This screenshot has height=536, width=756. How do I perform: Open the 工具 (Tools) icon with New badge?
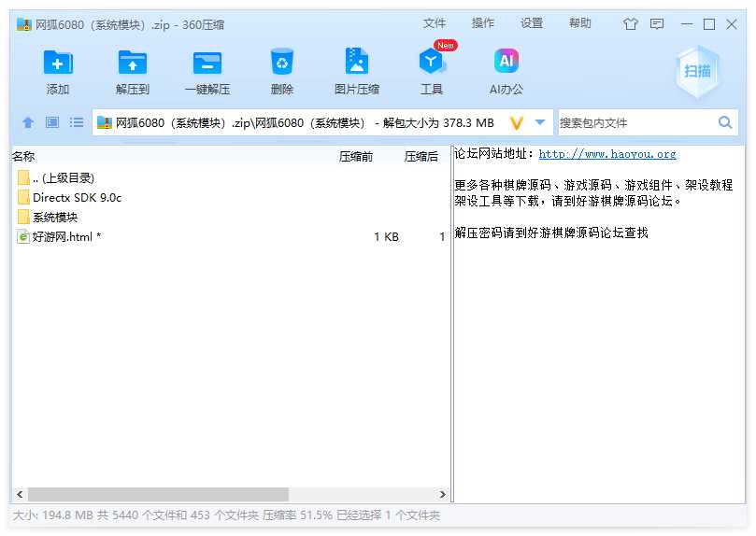click(431, 61)
